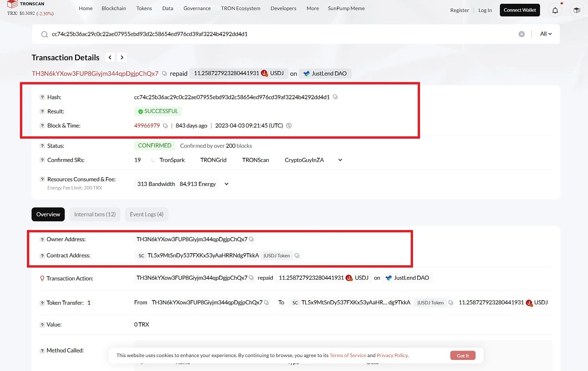588x371 pixels.
Task: Click the search input field
Action: point(283,34)
